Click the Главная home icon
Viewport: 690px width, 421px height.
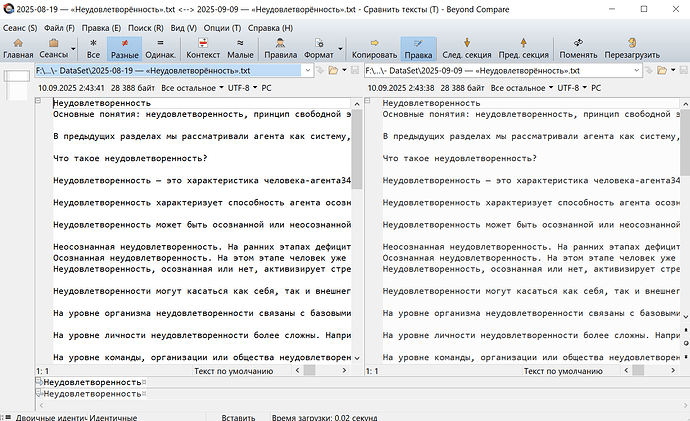[17, 48]
